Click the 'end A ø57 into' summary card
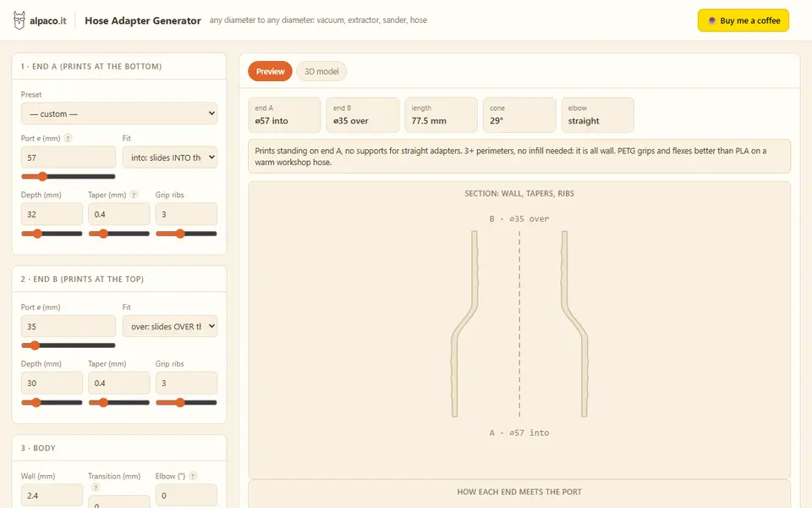 pos(284,115)
